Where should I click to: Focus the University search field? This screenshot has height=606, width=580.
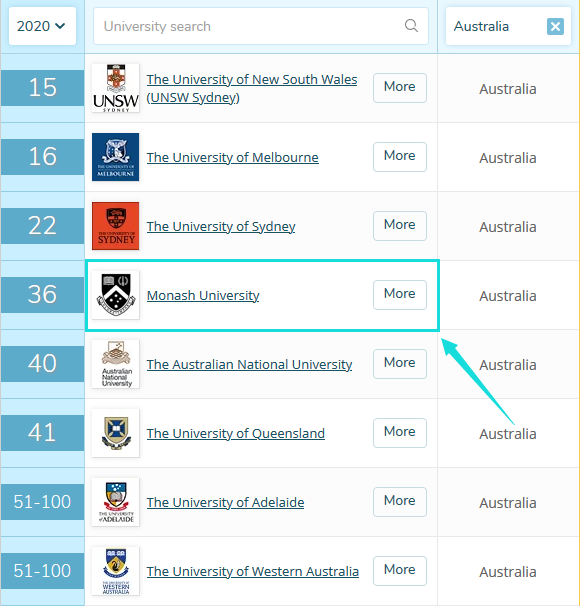click(261, 26)
